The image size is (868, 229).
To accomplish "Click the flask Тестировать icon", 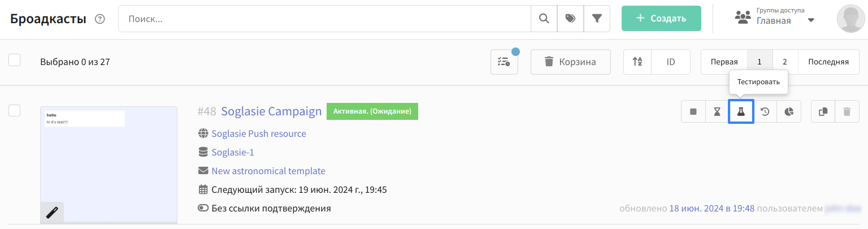I will pos(741,112).
